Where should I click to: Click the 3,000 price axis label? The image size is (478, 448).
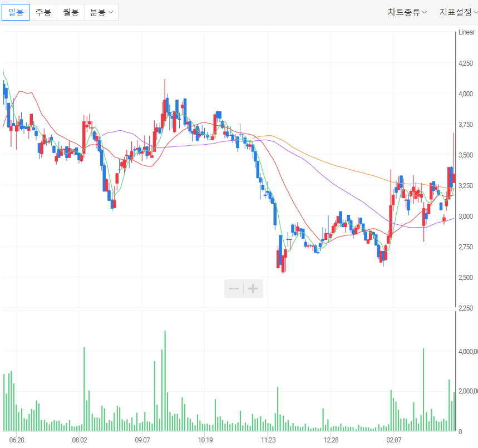click(x=466, y=216)
